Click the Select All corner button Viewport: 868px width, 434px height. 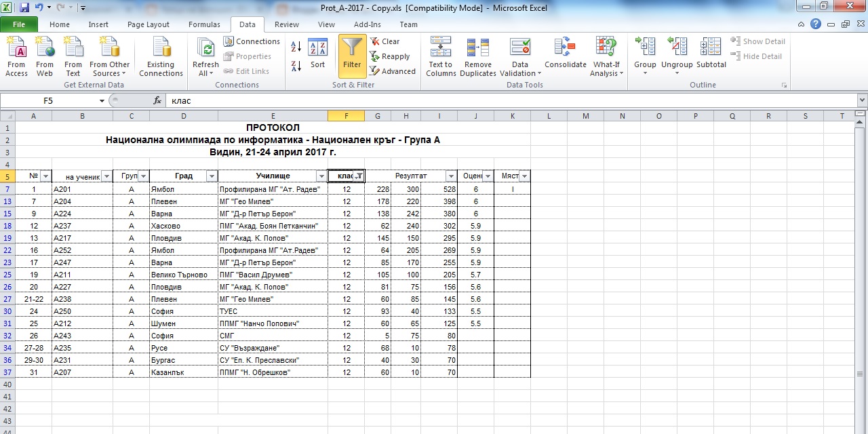(x=7, y=116)
